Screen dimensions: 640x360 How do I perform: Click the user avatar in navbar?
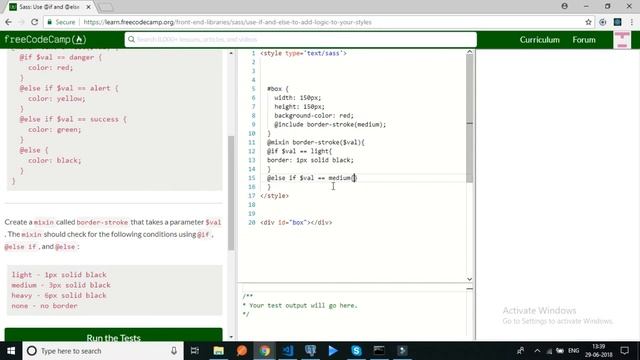tap(622, 40)
